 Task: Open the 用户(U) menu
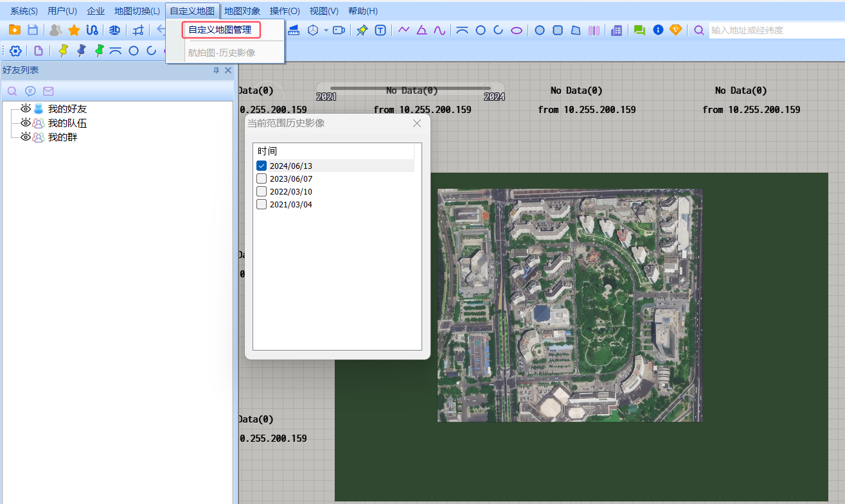click(62, 11)
